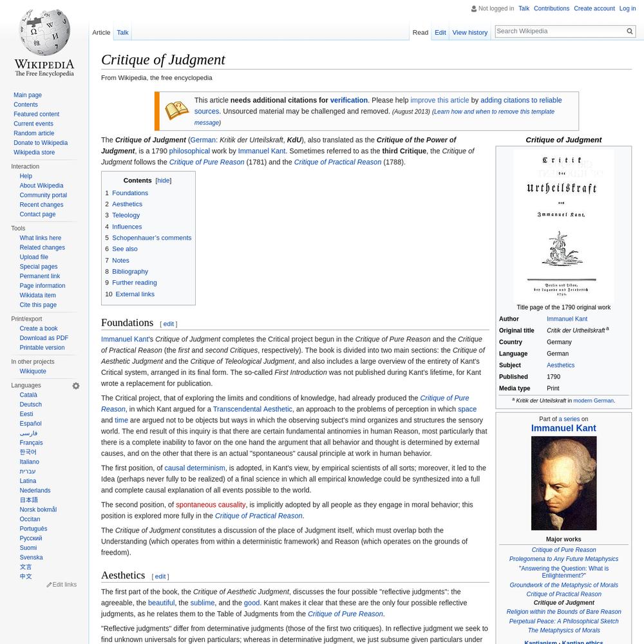
Task: Open the Wikiquote project link
Action: [33, 372]
